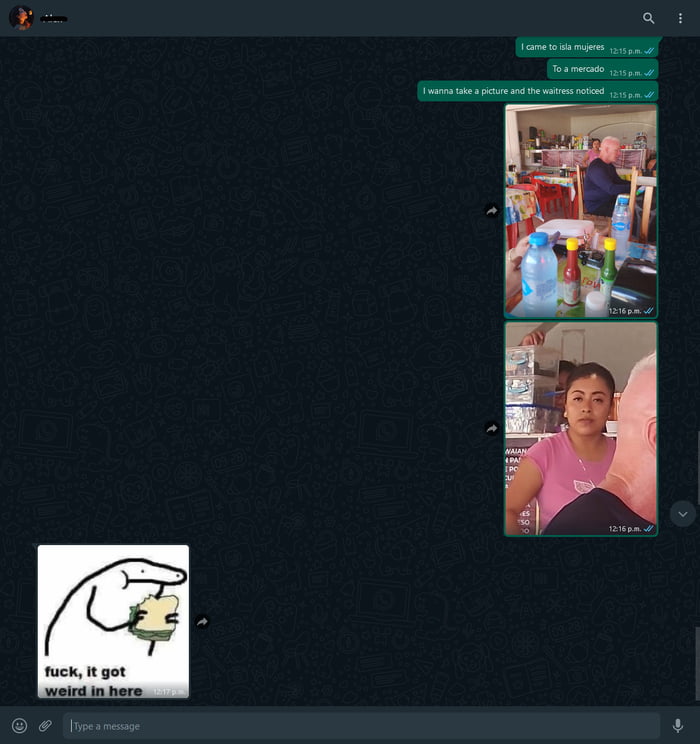Screen dimensions: 700x744
Task: Open the restaurant table photo
Action: coord(580,210)
